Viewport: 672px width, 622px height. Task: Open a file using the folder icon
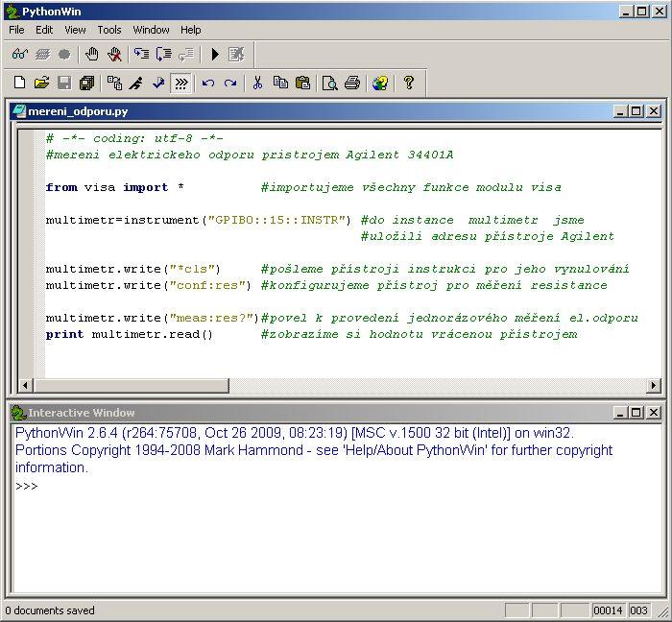[x=42, y=83]
